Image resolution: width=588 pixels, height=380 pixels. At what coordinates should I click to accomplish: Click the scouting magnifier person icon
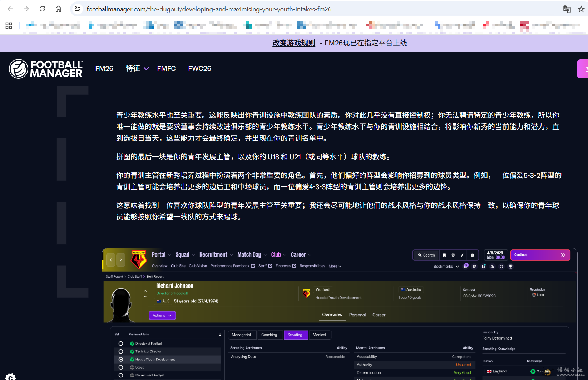pyautogui.click(x=492, y=267)
